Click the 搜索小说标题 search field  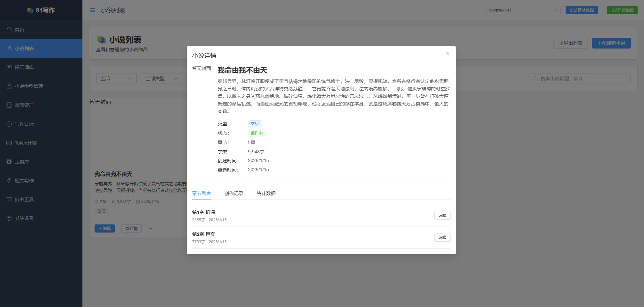[x=582, y=79]
